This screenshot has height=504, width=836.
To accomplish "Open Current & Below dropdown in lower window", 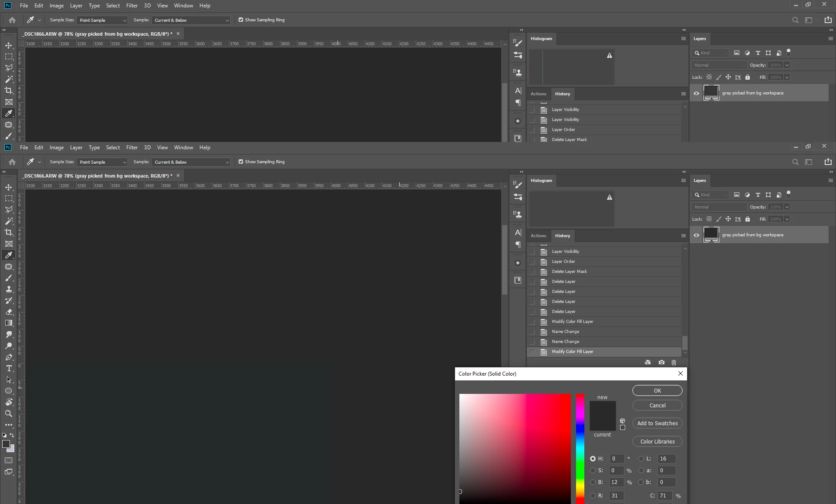I will (x=191, y=162).
